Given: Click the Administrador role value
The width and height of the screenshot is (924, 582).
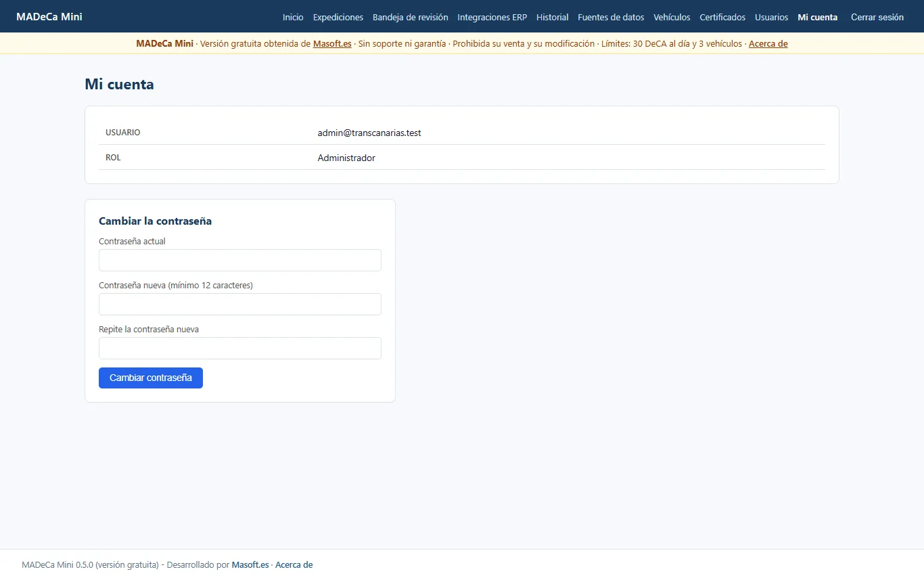Looking at the screenshot, I should [346, 158].
